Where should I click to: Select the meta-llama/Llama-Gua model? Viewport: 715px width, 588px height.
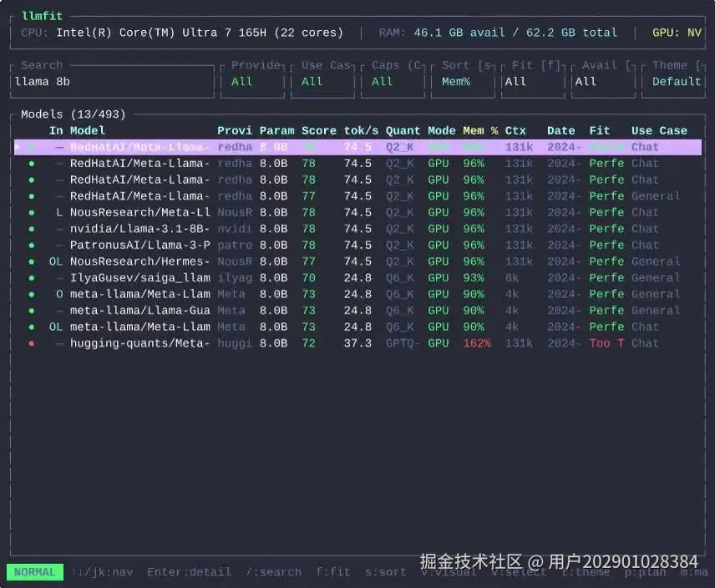click(358, 311)
